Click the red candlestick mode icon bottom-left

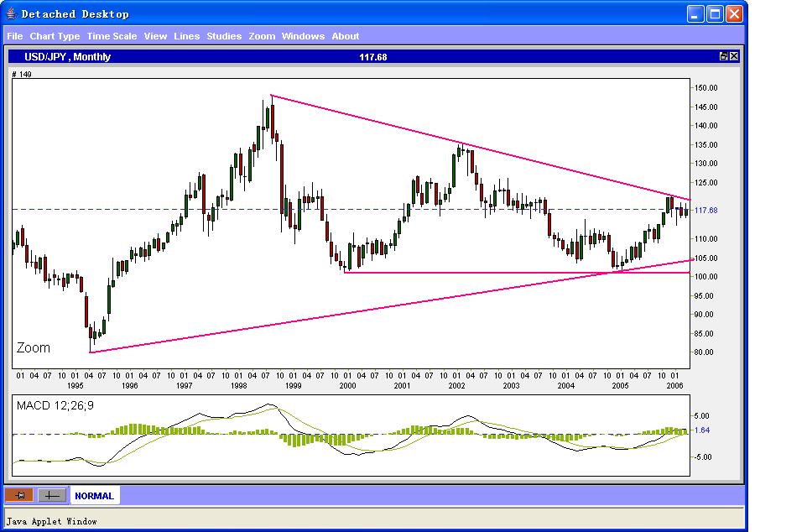18,495
